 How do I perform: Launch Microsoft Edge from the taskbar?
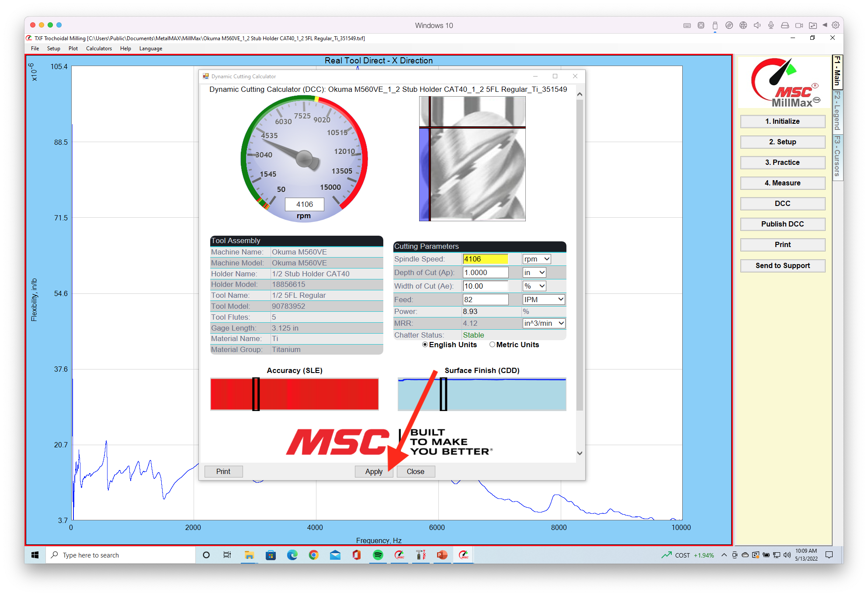pos(292,555)
